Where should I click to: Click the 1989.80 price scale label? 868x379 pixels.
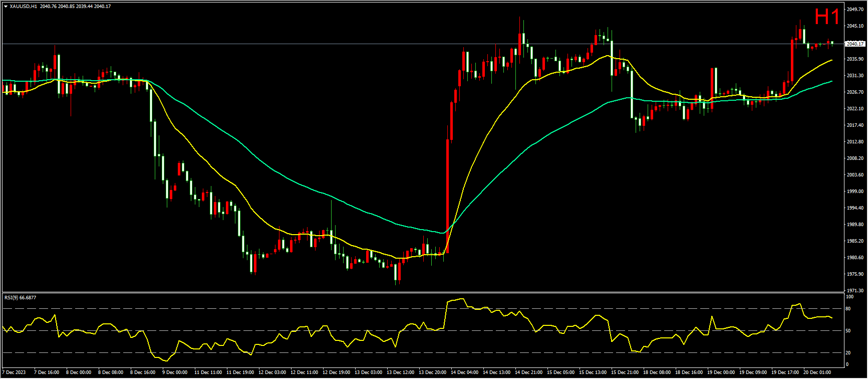(855, 224)
